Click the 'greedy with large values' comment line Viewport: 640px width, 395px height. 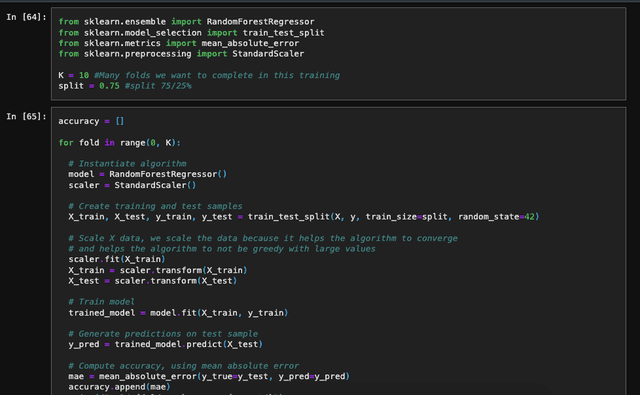222,249
